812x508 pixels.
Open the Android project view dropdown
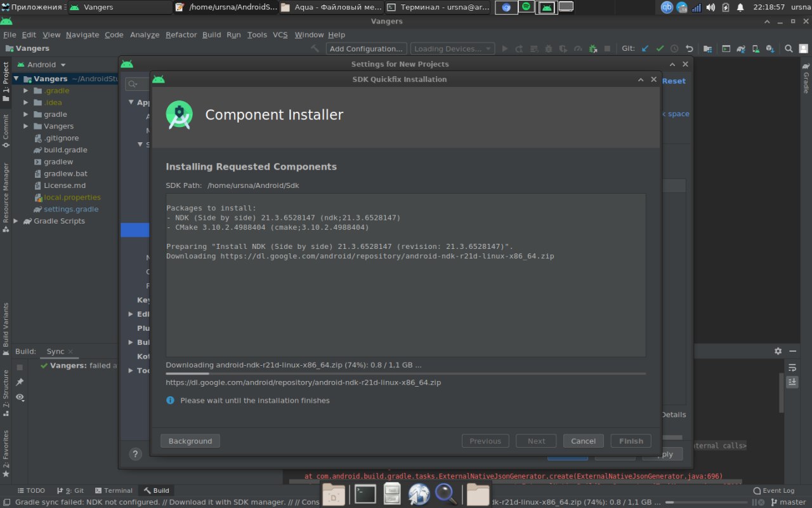[42, 64]
